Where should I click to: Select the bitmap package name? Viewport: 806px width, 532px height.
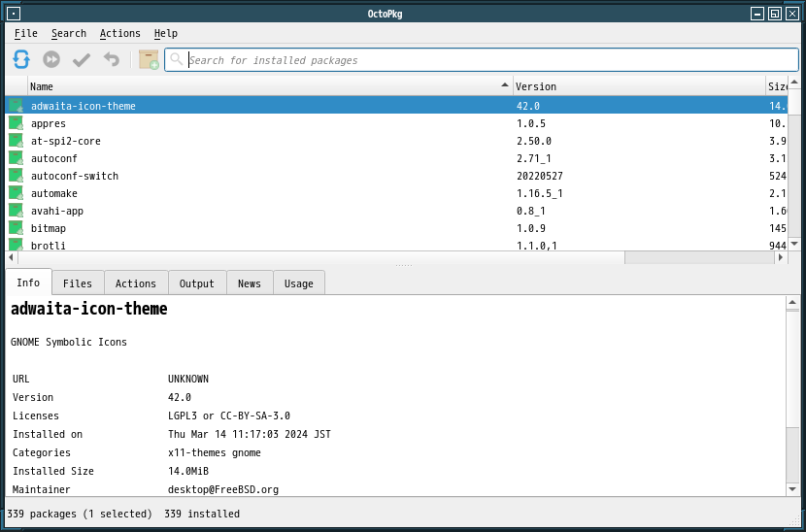[49, 228]
